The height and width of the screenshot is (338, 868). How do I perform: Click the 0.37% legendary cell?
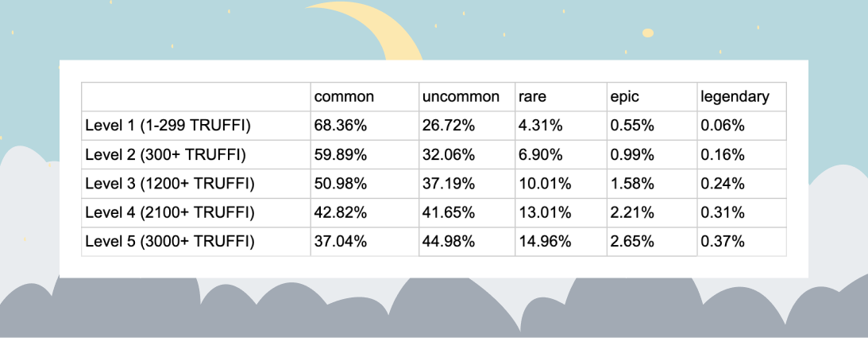click(x=722, y=242)
